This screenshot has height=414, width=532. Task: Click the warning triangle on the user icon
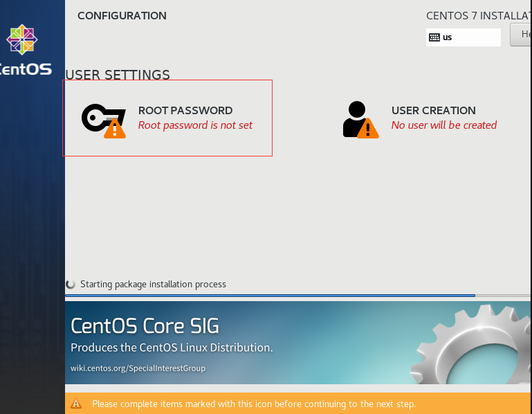click(368, 128)
